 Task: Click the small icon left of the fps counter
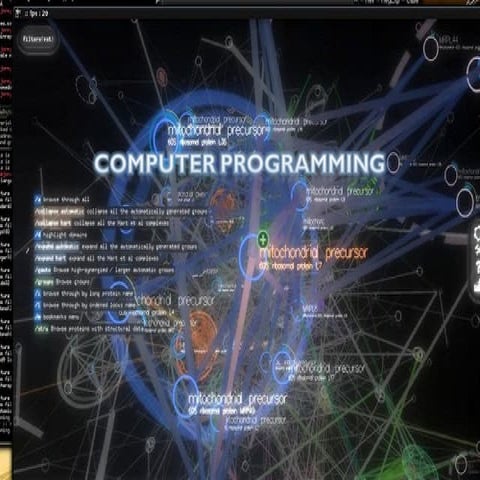click(x=18, y=14)
